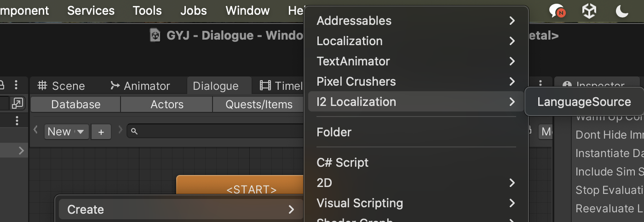
Task: Click the Actors toolbar button
Action: coord(167,105)
